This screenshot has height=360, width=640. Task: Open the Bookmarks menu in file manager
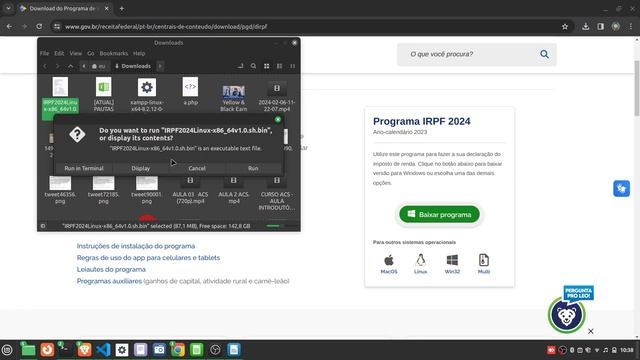coord(114,53)
